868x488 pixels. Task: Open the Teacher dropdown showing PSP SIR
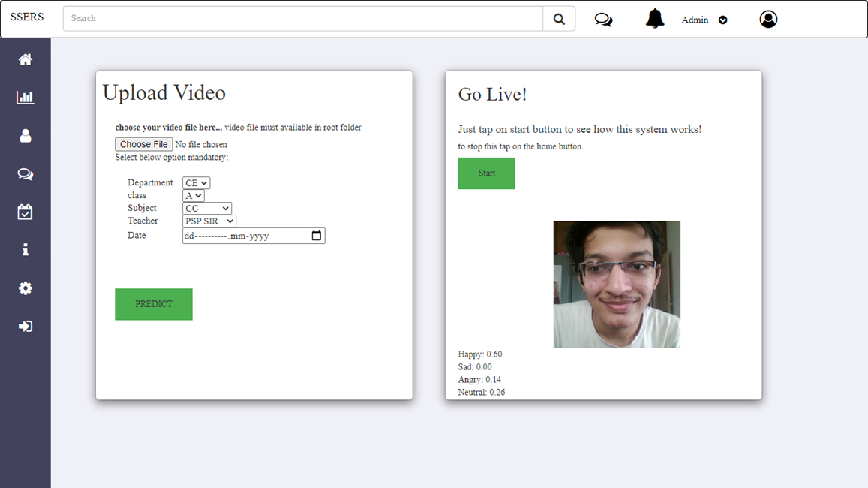pos(209,221)
